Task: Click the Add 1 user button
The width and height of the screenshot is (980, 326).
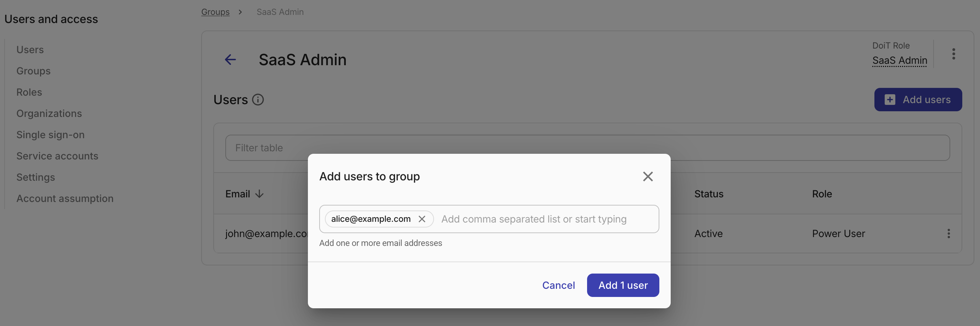Action: (x=623, y=285)
